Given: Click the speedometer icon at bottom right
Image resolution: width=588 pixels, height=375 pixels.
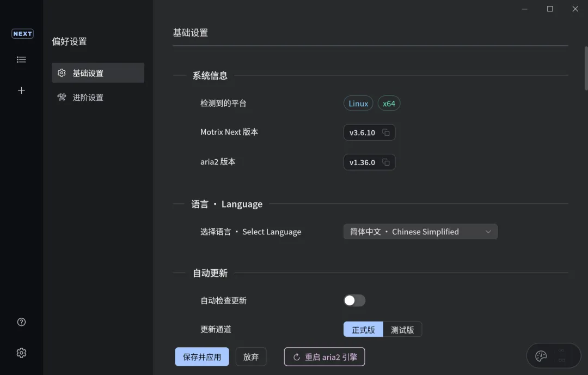Looking at the screenshot, I should pos(541,356).
